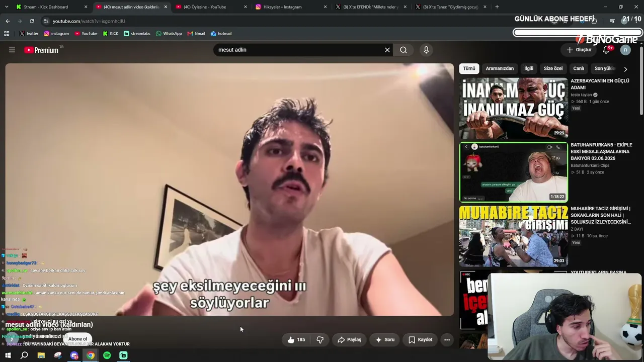644x362 pixels.
Task: Switch to X'te EFENDİ tab
Action: (x=371, y=7)
